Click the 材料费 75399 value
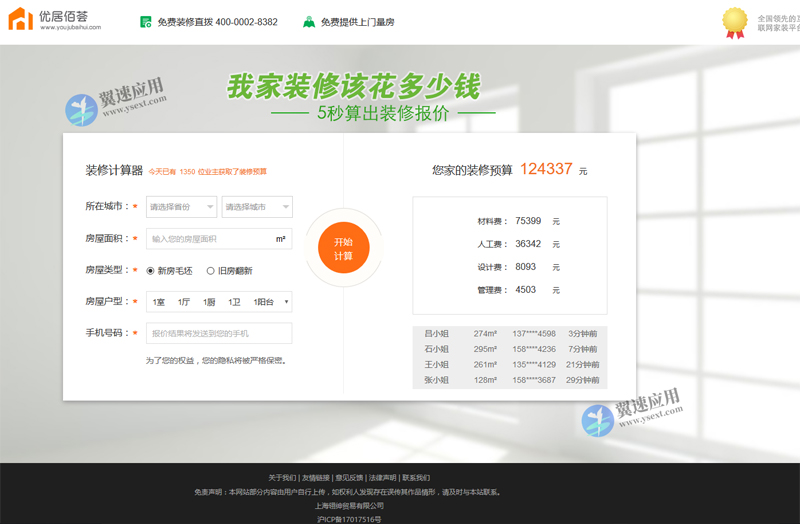The image size is (800, 524). coord(528,221)
